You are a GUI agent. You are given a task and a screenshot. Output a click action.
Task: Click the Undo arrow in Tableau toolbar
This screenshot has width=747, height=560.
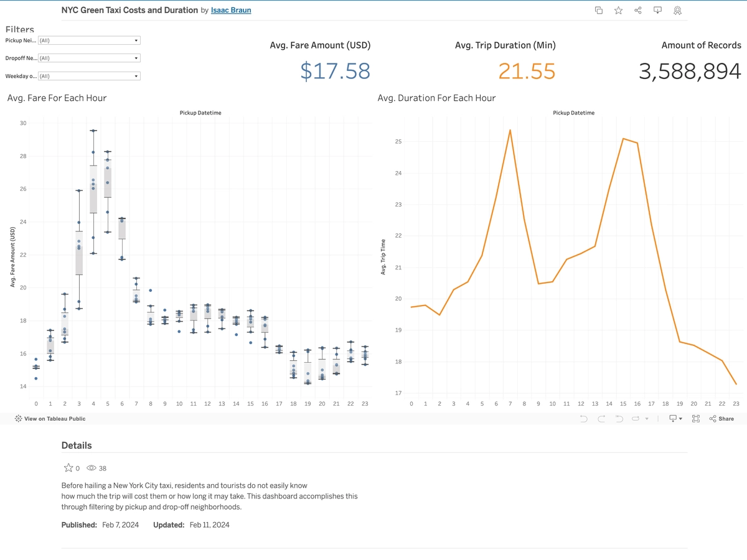(x=583, y=419)
